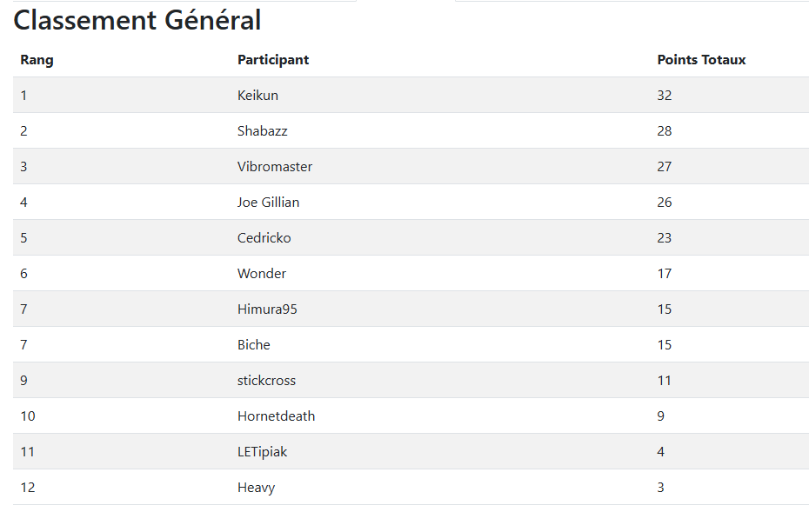This screenshot has height=532, width=809.
Task: Select participant LETipiak
Action: 262,452
